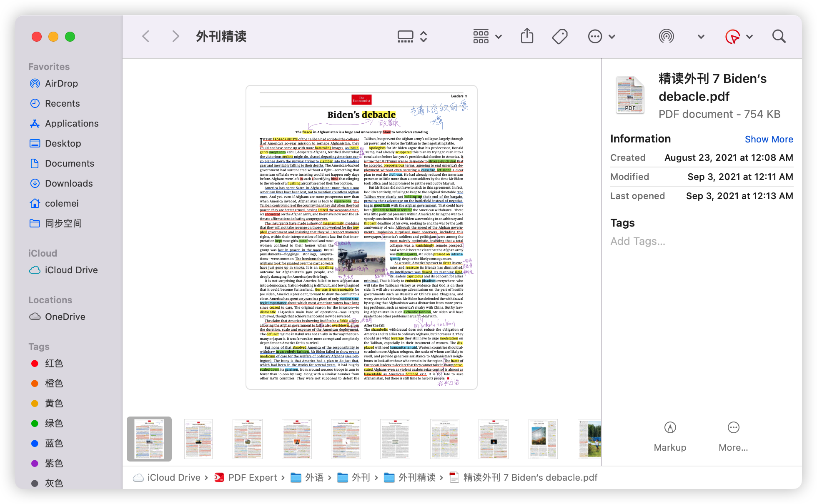Expand the grouping options dropdown arrow
This screenshot has height=504, width=817.
[499, 37]
